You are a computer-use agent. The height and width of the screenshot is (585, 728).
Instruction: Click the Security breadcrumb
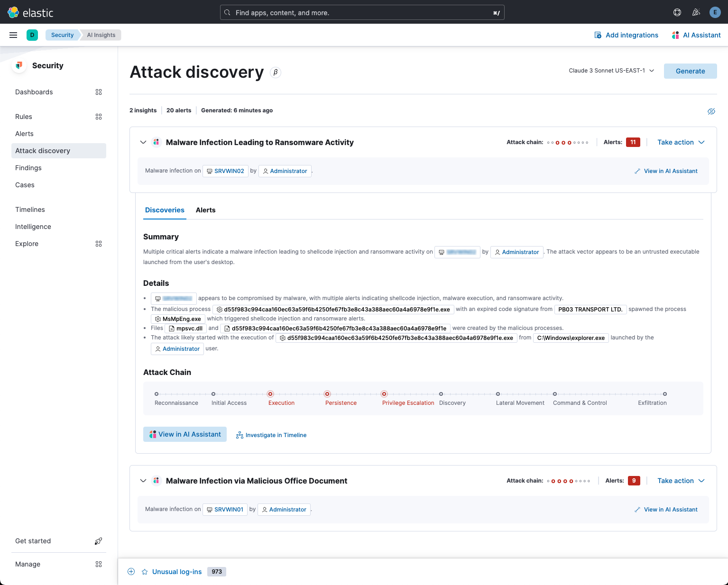pos(62,35)
